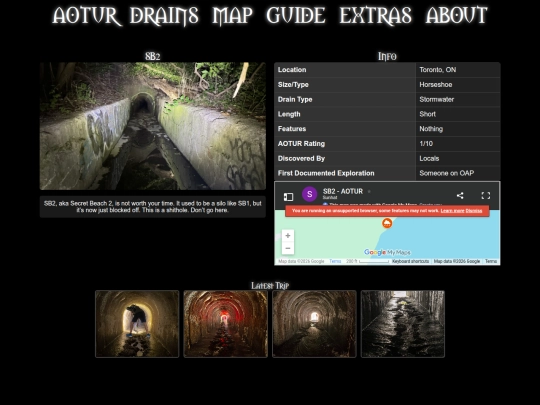Open the GUIDE menu item
This screenshot has width=540, height=405.
pyautogui.click(x=296, y=15)
